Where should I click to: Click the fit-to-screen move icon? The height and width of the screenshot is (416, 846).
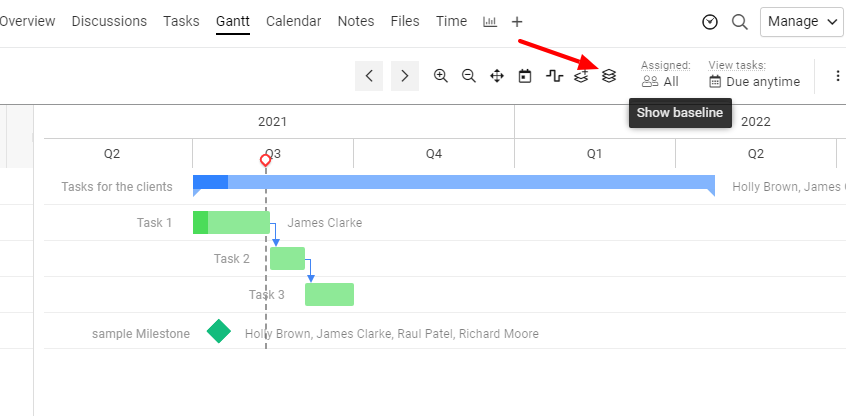pos(497,76)
